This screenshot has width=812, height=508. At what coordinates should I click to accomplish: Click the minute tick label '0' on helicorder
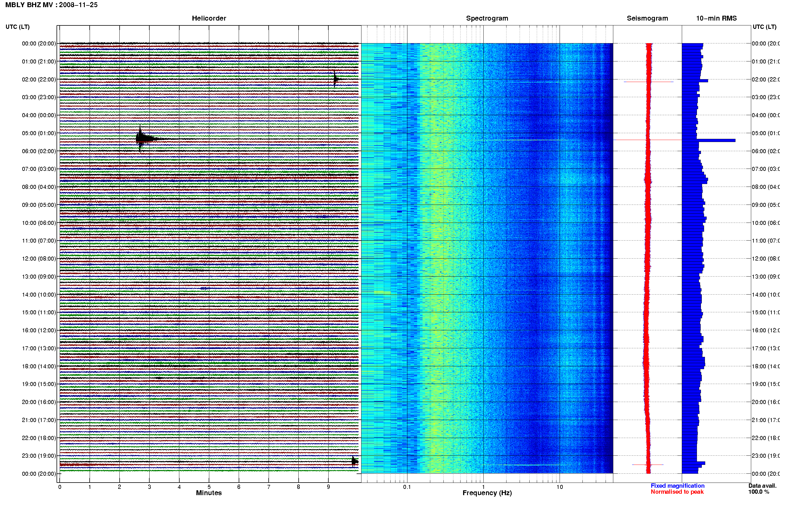click(60, 487)
